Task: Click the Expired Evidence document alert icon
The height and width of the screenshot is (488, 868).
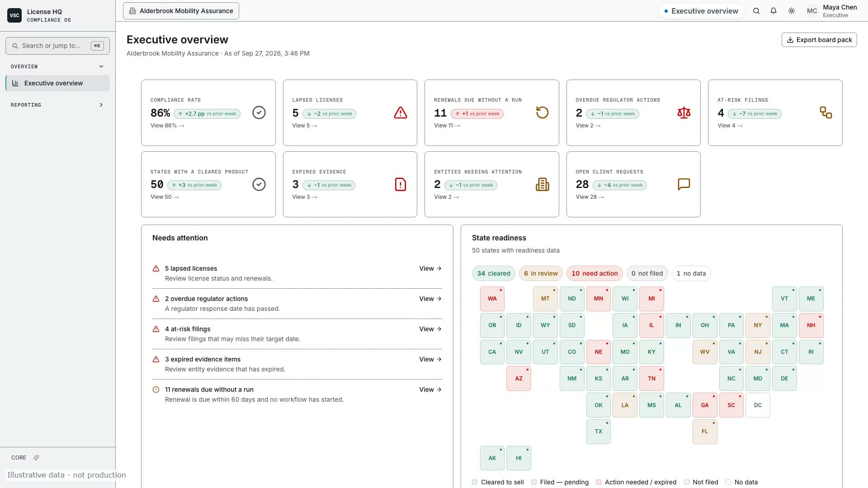Action: click(x=401, y=184)
